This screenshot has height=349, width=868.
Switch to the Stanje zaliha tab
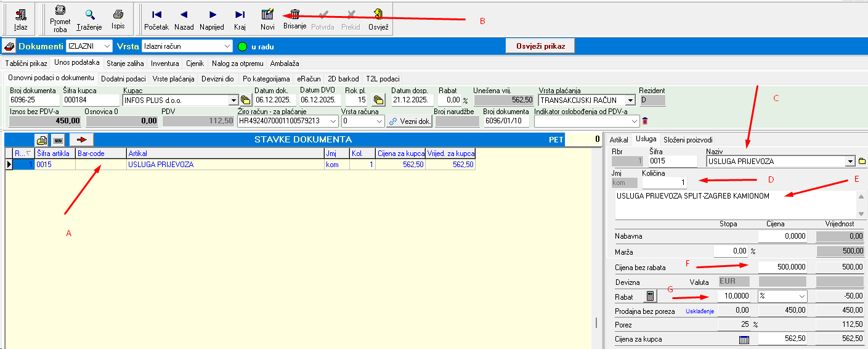point(125,63)
